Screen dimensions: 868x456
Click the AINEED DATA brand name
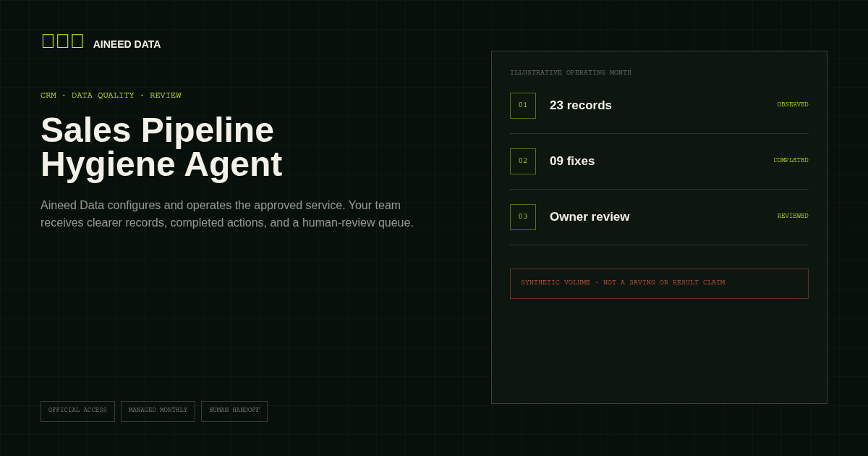127,44
